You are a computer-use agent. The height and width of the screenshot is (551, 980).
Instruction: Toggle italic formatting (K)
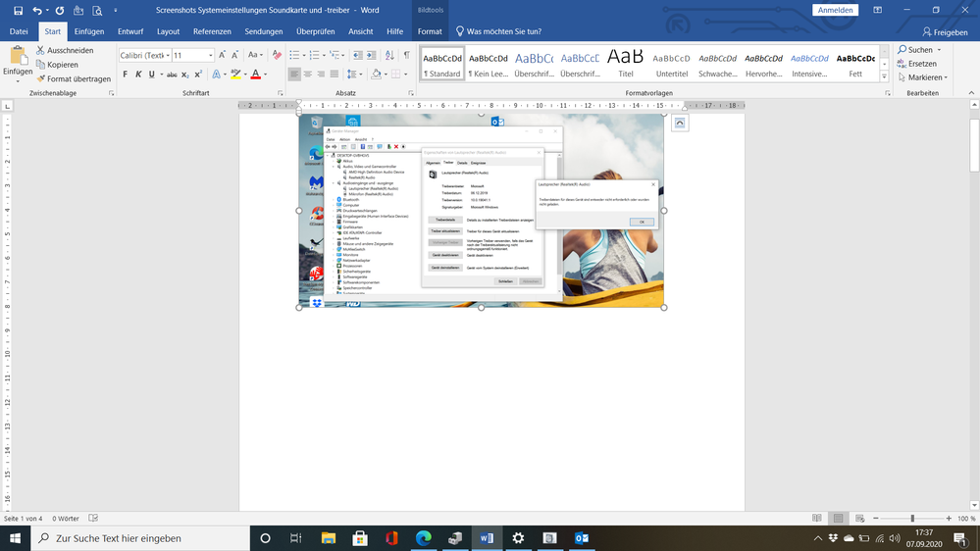[138, 75]
